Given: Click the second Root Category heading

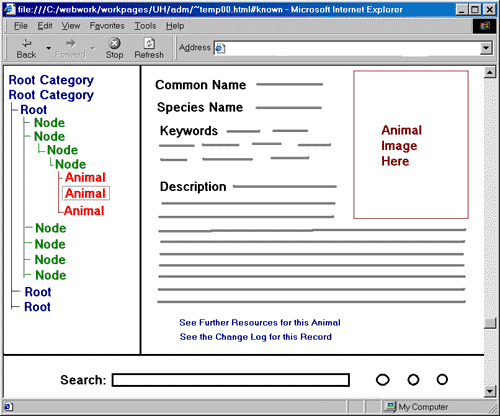Looking at the screenshot, I should (51, 95).
